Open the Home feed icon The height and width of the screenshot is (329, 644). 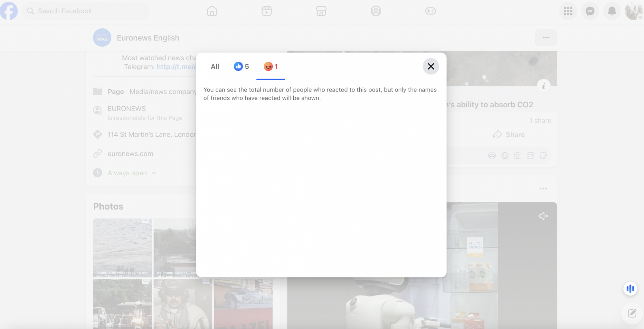point(212,11)
